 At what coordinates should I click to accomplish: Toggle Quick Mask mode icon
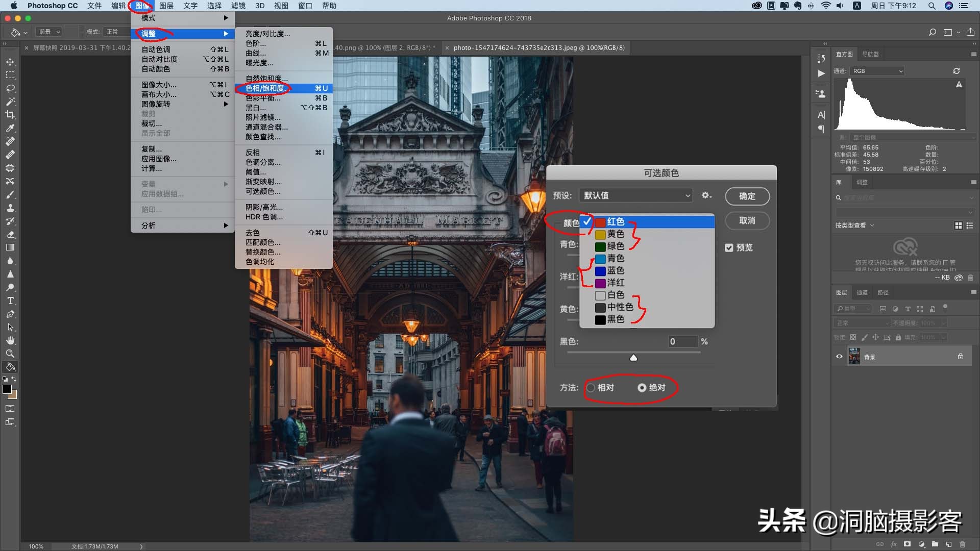click(x=10, y=408)
